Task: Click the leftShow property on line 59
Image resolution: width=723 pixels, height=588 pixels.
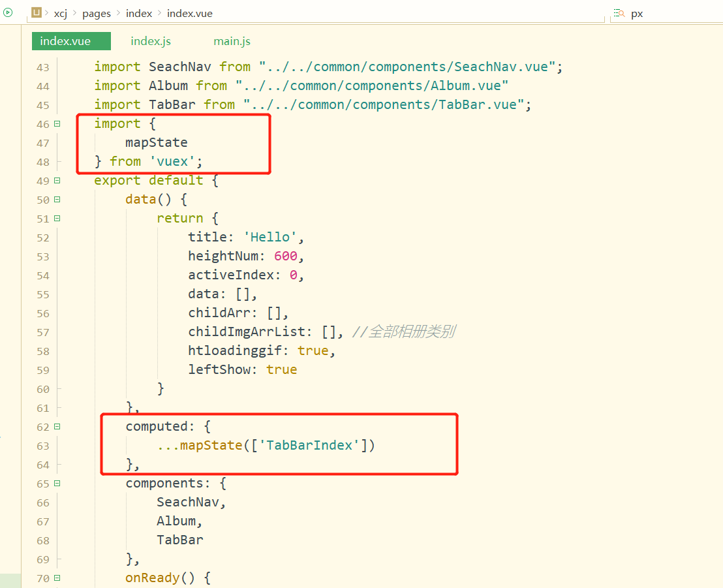Action: (219, 369)
